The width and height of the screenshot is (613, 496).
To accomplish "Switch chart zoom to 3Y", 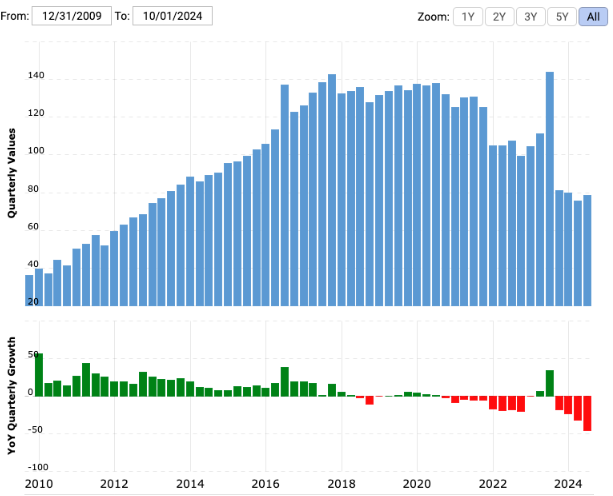I will [530, 17].
